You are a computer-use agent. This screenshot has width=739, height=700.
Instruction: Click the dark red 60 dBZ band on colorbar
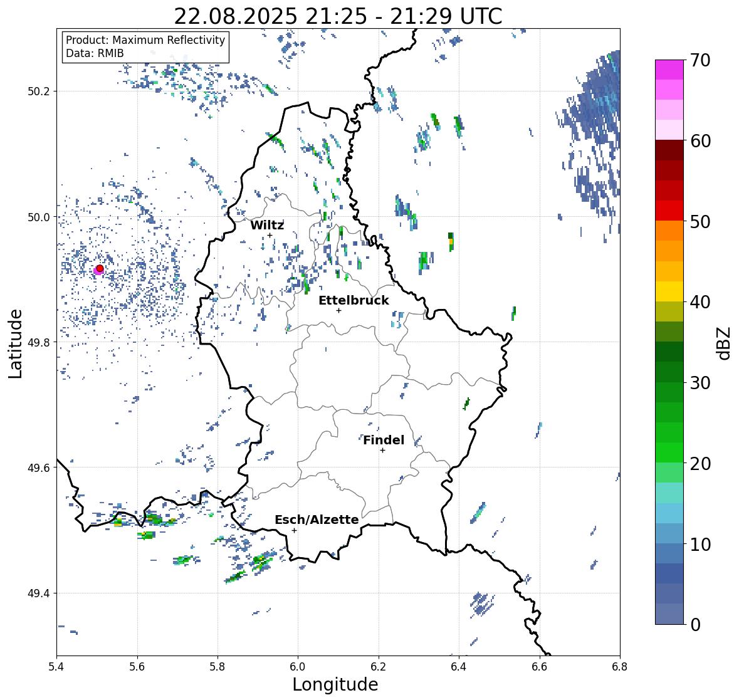669,150
